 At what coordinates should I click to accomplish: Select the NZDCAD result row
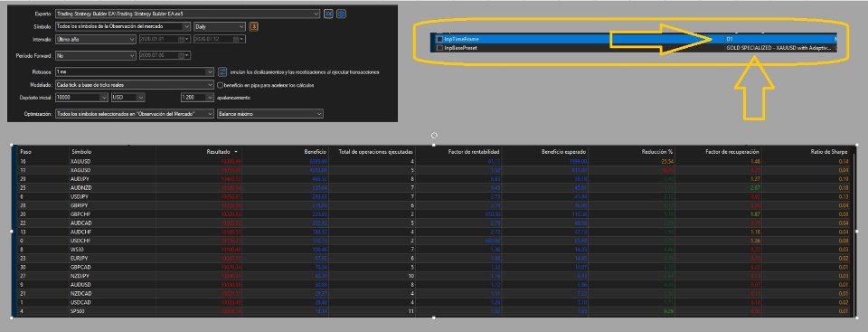tap(434, 293)
